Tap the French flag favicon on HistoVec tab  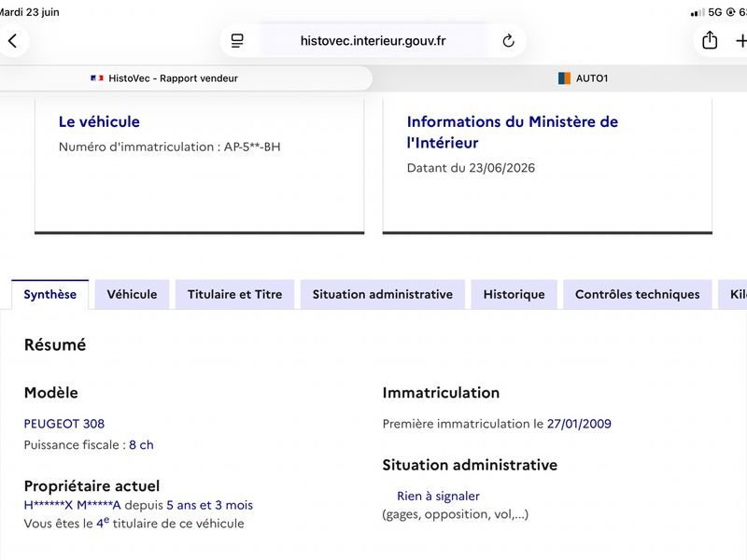coord(97,78)
